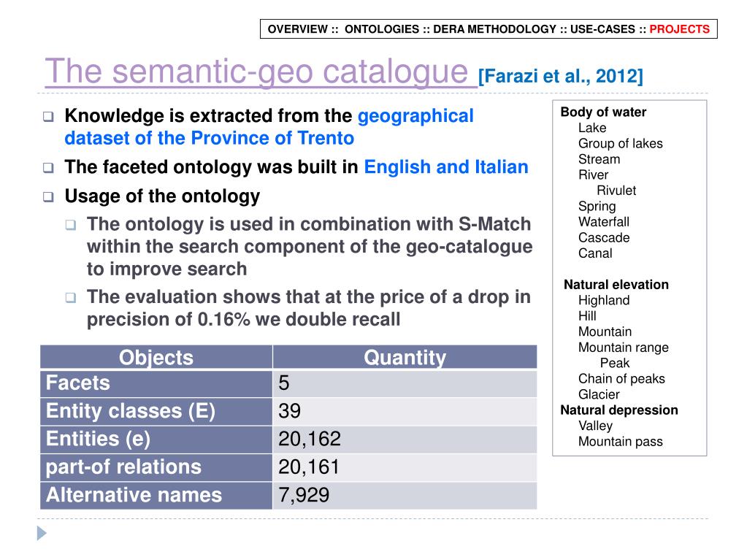Click the sub-bullet before 'The ontology is used'
The height and width of the screenshot is (560, 747).
(x=71, y=224)
